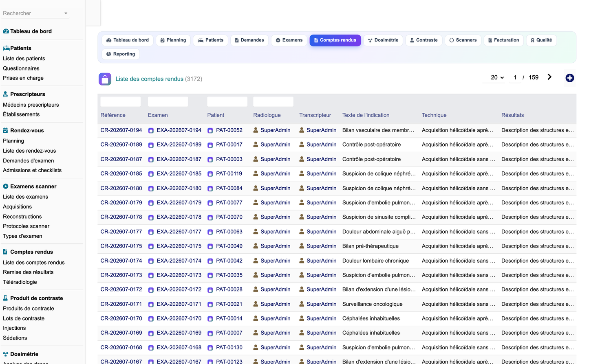Open the Reporting tab

click(x=121, y=54)
